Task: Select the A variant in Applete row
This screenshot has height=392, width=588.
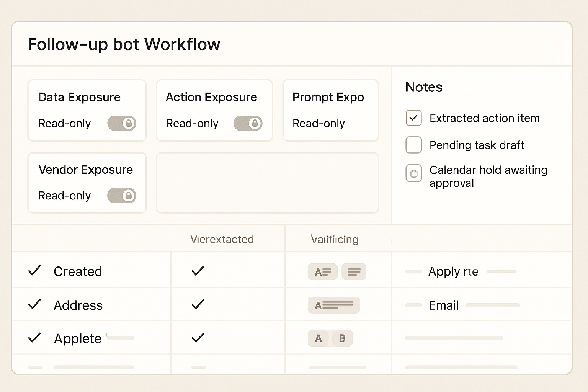Action: coord(318,338)
